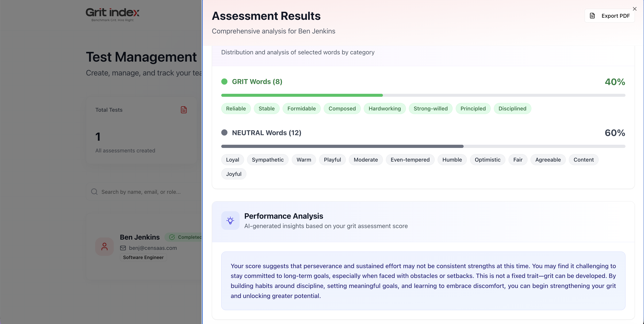The image size is (644, 324).
Task: Click the Software Engineer role tag
Action: click(143, 257)
